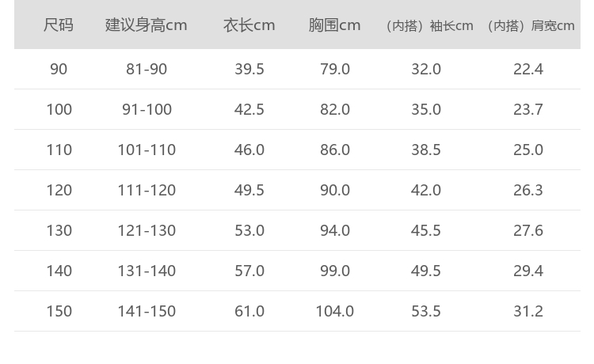Click sleeve length value 45.5

point(426,230)
